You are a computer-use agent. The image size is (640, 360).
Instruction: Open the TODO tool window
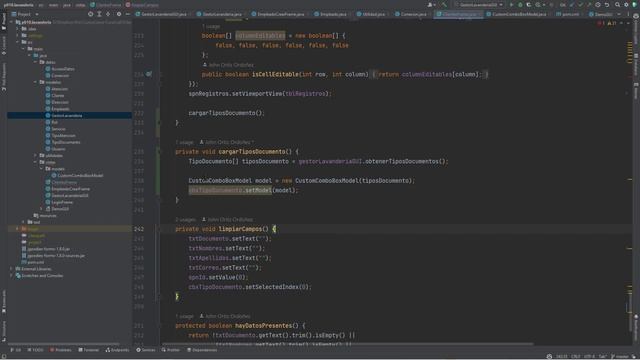[x=36, y=350]
